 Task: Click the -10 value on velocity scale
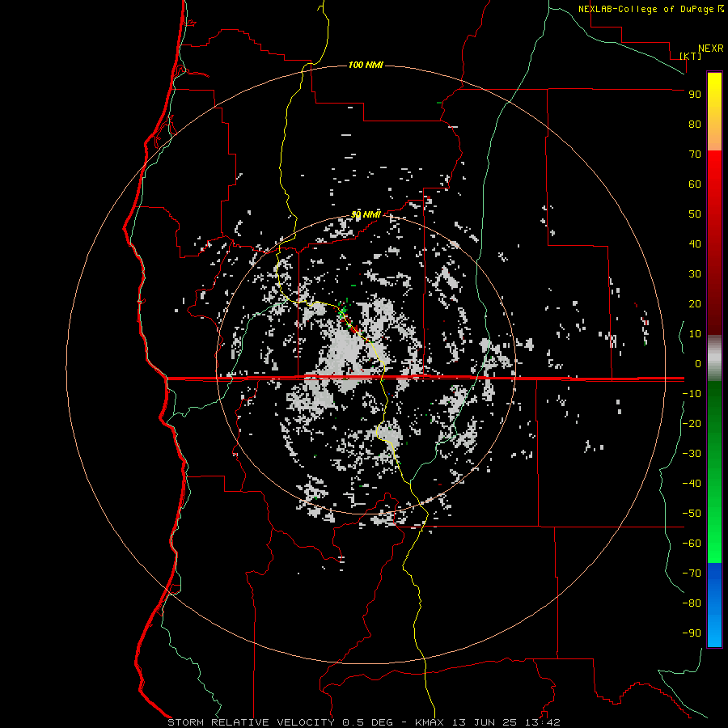pos(692,394)
